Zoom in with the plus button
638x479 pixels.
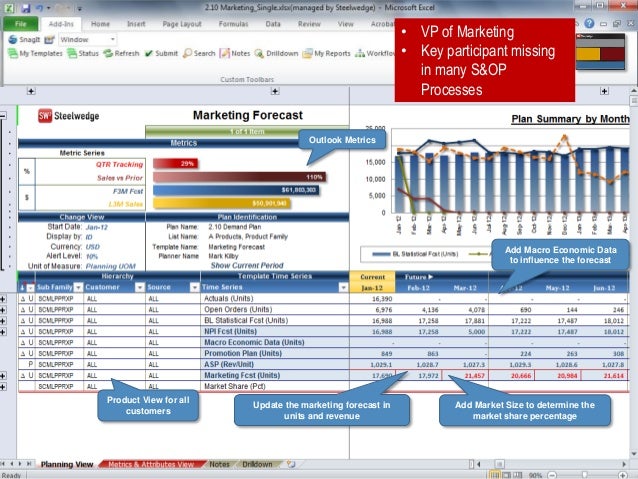coord(623,475)
